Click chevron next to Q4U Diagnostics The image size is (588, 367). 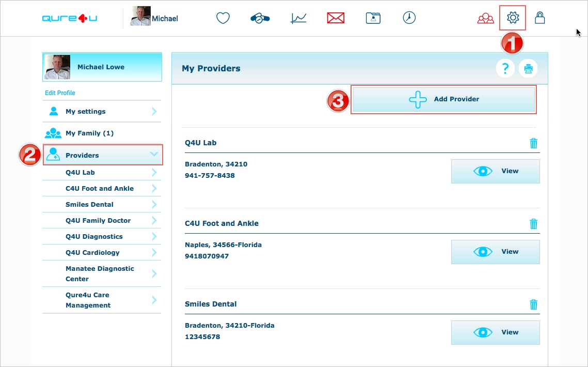coord(154,237)
